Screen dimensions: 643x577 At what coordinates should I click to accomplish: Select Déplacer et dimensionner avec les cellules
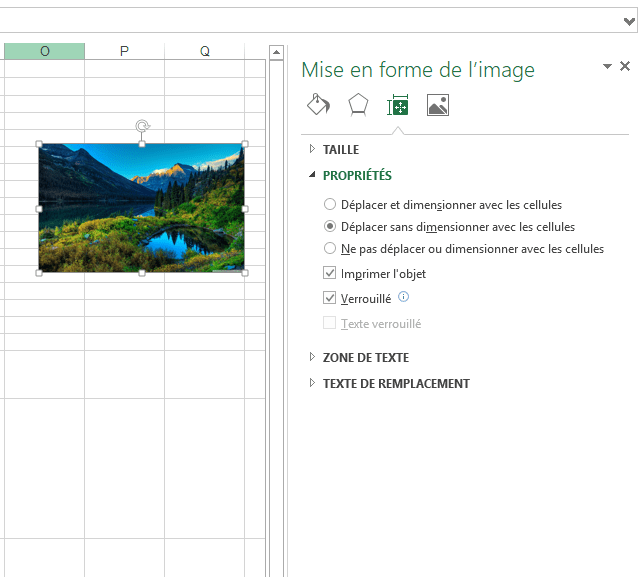(x=330, y=205)
